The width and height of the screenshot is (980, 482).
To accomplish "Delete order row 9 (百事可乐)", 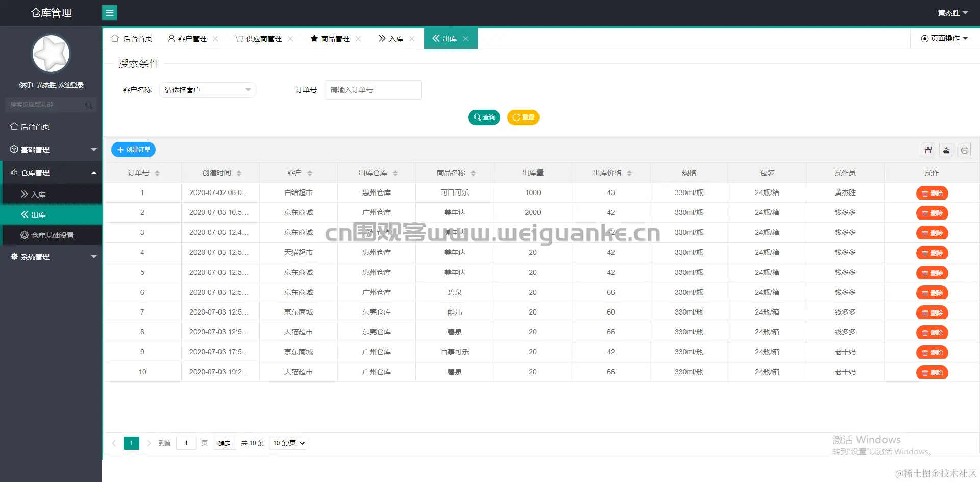I will click(932, 353).
